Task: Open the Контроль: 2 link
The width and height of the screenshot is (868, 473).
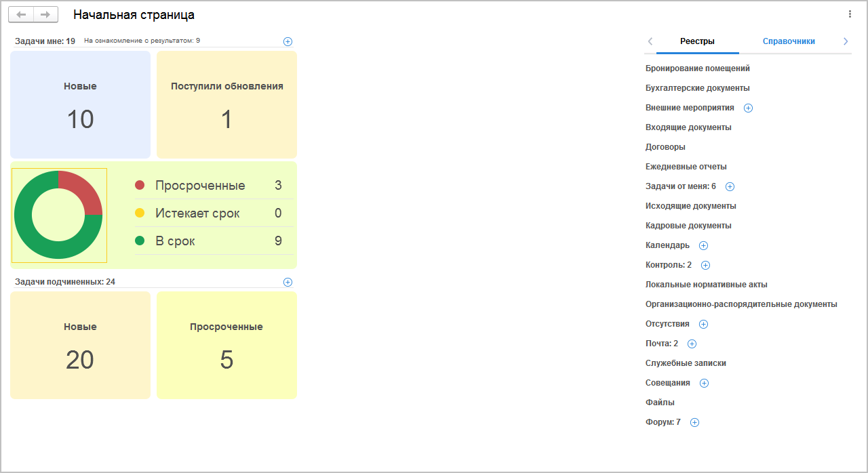Action: click(669, 265)
